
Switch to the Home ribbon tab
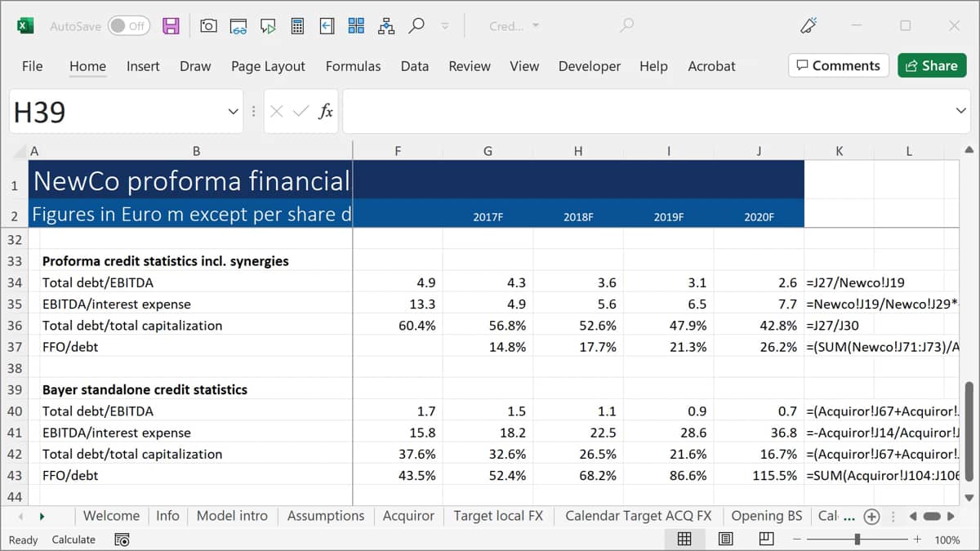click(x=87, y=66)
